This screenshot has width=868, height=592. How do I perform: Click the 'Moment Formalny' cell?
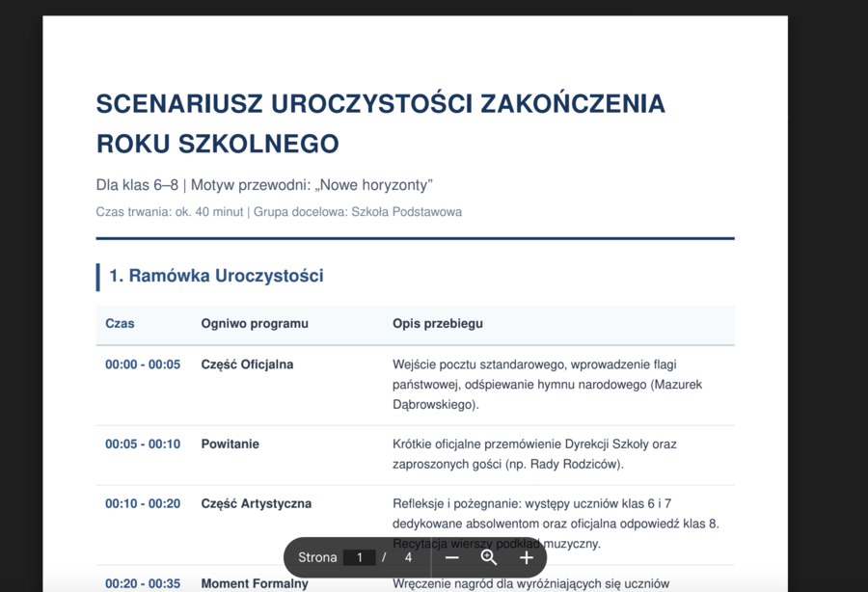(254, 583)
